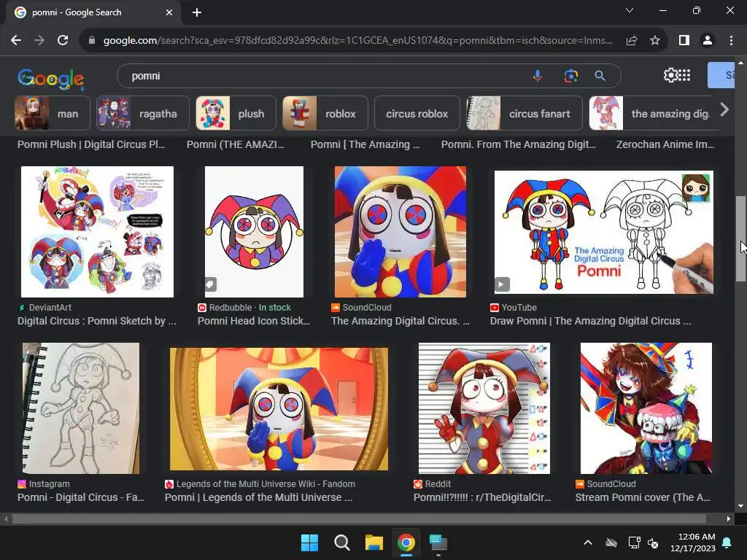Image resolution: width=747 pixels, height=560 pixels.
Task: Click the browser forward arrow
Action: [39, 41]
